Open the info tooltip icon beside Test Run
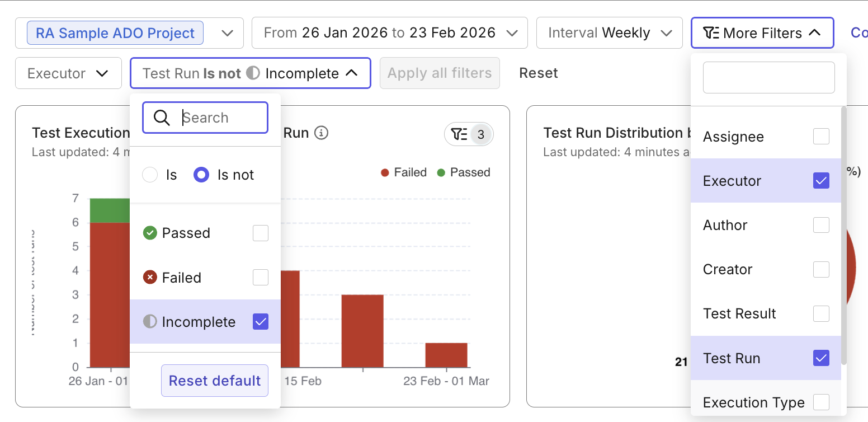The width and height of the screenshot is (868, 422). tap(323, 133)
